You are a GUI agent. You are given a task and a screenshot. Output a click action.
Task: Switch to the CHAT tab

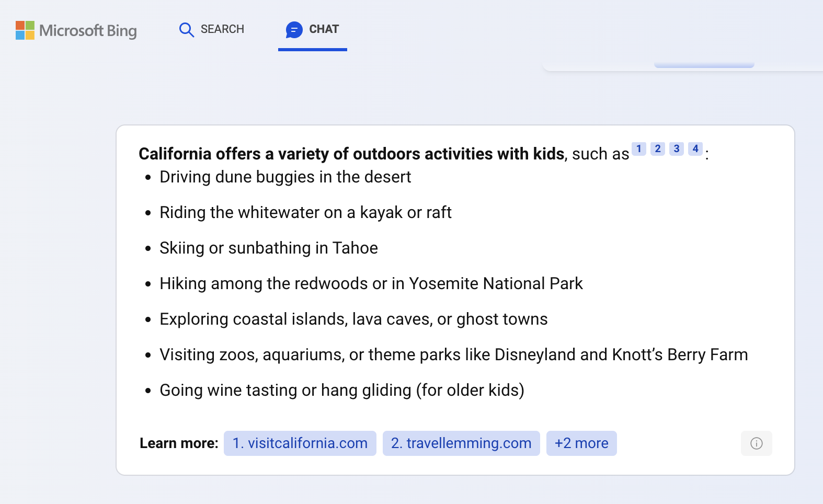pyautogui.click(x=312, y=30)
